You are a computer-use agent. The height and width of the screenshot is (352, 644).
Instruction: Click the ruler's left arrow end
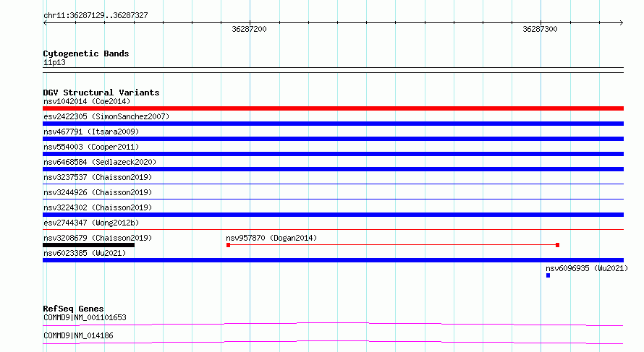pos(45,23)
